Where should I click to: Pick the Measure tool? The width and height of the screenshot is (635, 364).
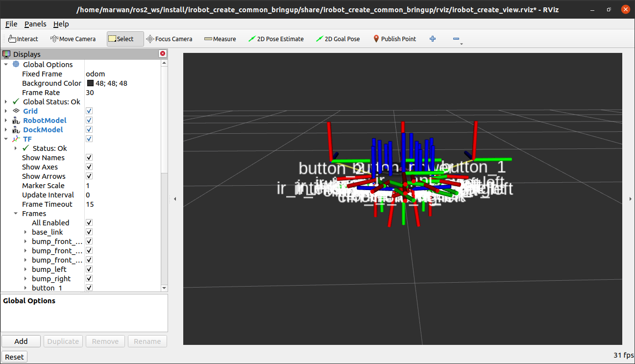point(220,39)
